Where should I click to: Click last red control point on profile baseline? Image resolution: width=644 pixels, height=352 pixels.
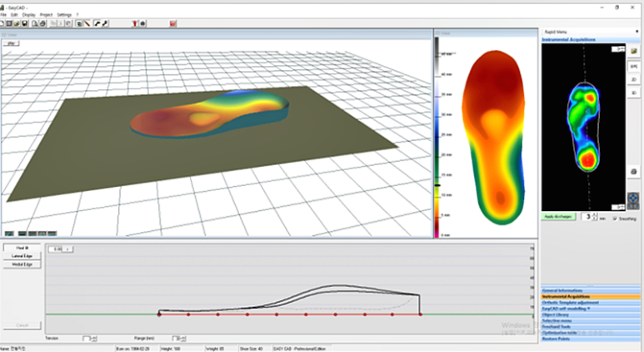coord(421,314)
